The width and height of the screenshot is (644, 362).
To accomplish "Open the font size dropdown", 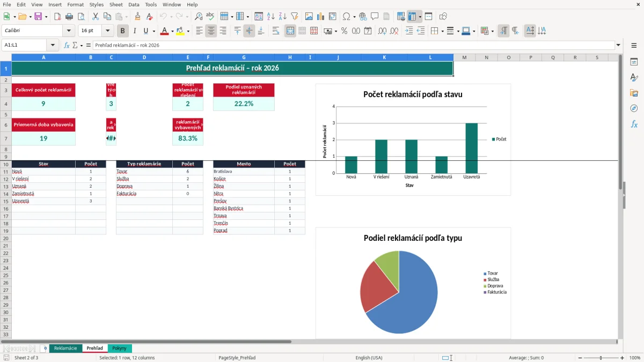I will point(107,31).
